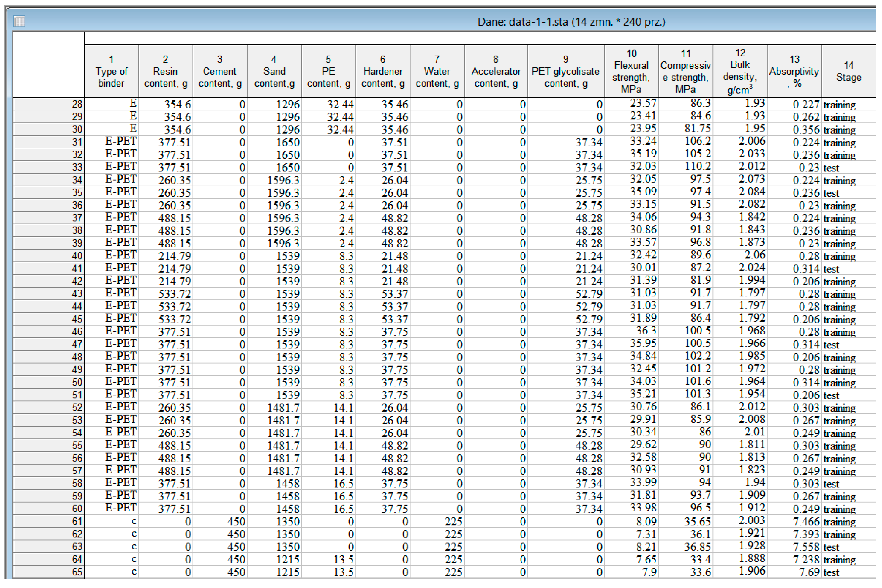Select the Absorptivity cell in row 61

point(794,522)
